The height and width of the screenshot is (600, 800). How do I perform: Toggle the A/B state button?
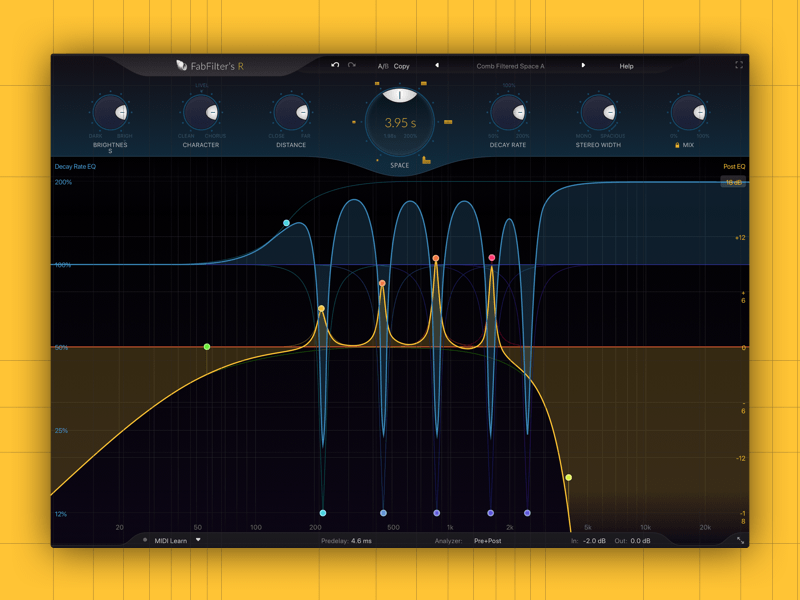383,66
